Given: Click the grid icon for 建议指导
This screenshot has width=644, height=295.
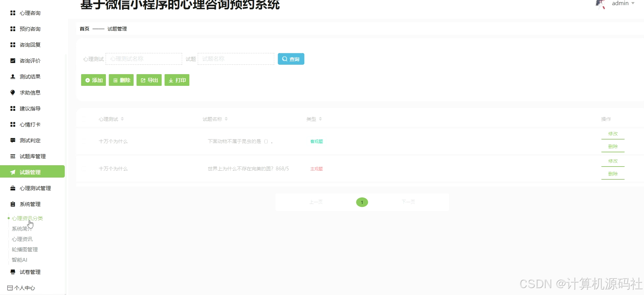Looking at the screenshot, I should coord(13,108).
